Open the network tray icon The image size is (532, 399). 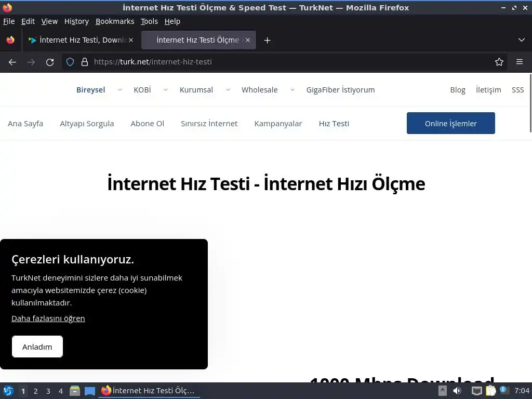point(476,391)
